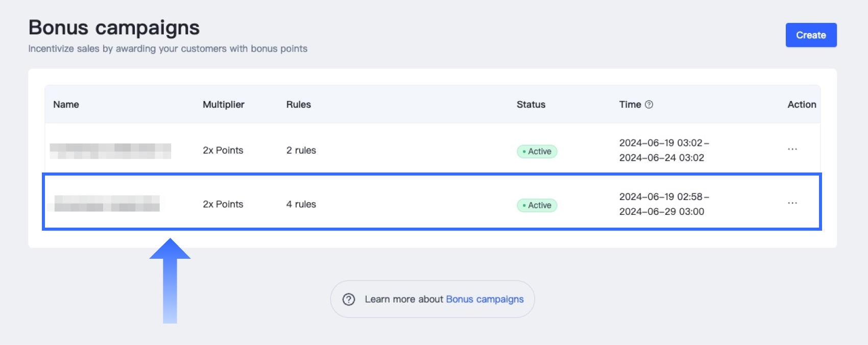Click the Time column header label
The height and width of the screenshot is (345, 868).
pos(630,105)
